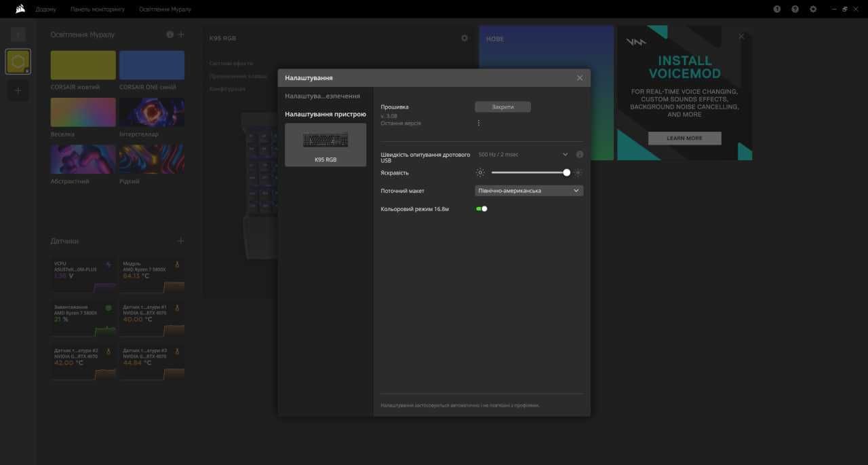Screen dimensions: 868x465
Task: Open the help question mark icon
Action: (795, 9)
